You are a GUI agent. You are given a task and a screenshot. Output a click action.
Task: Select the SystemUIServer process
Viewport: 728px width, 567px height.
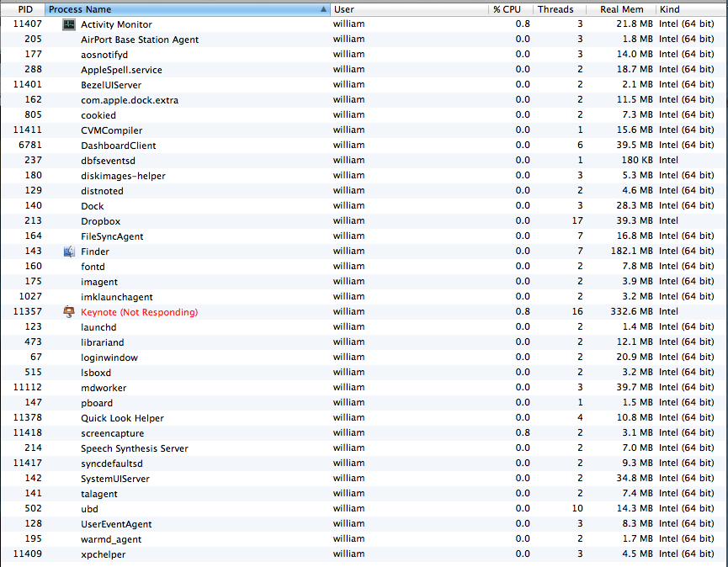pyautogui.click(x=115, y=479)
